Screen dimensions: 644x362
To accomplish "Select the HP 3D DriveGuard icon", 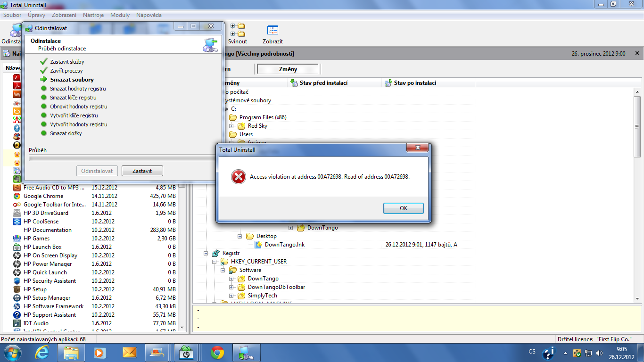I will 17,213.
